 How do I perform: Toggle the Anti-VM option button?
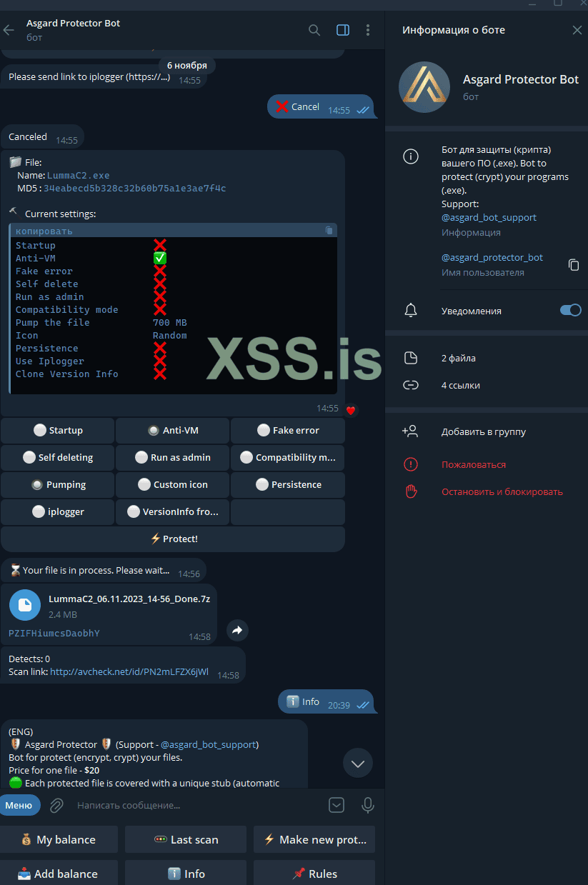click(x=173, y=431)
